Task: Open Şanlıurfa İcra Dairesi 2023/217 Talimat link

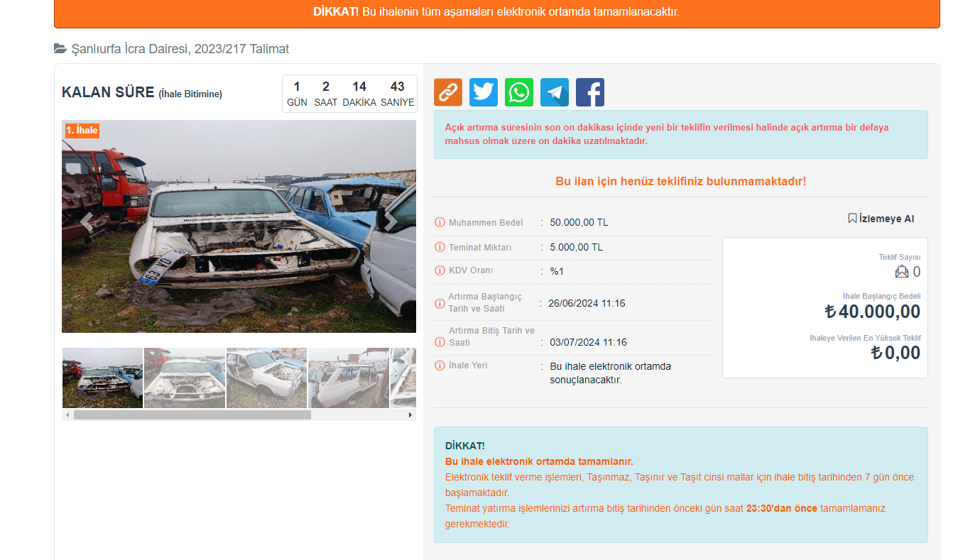Action: tap(180, 49)
